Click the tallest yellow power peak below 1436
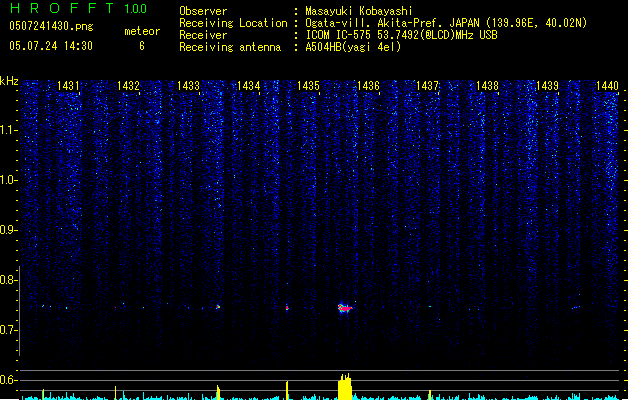629x400 pixels. click(x=345, y=386)
